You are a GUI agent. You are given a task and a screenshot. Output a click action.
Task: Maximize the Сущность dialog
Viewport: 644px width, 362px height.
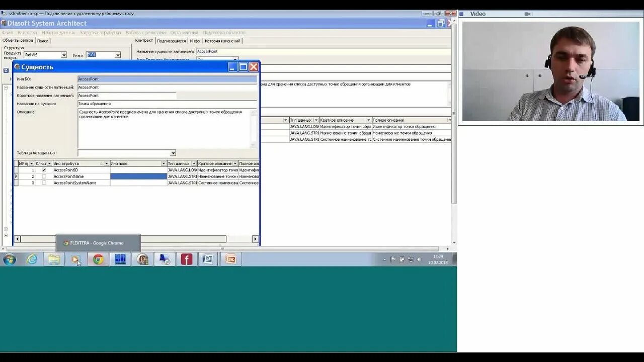click(x=243, y=67)
